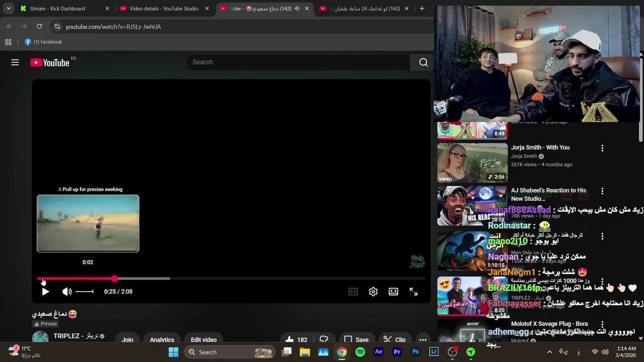Open options for Men Only video
Screen dimensions: 644x362
coord(602,236)
